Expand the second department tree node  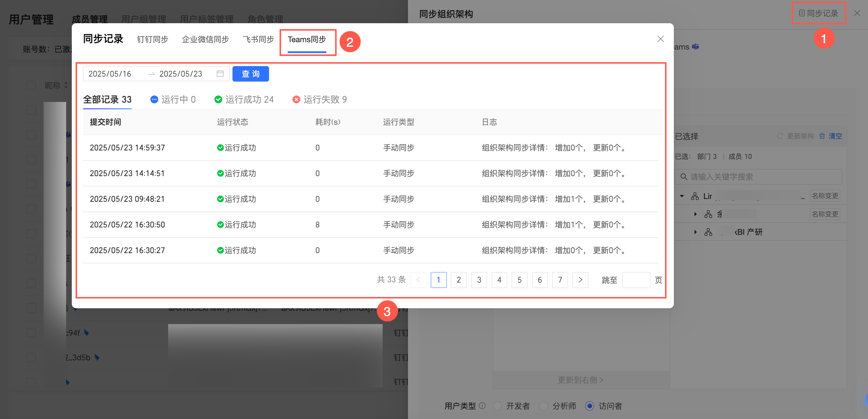(x=695, y=214)
